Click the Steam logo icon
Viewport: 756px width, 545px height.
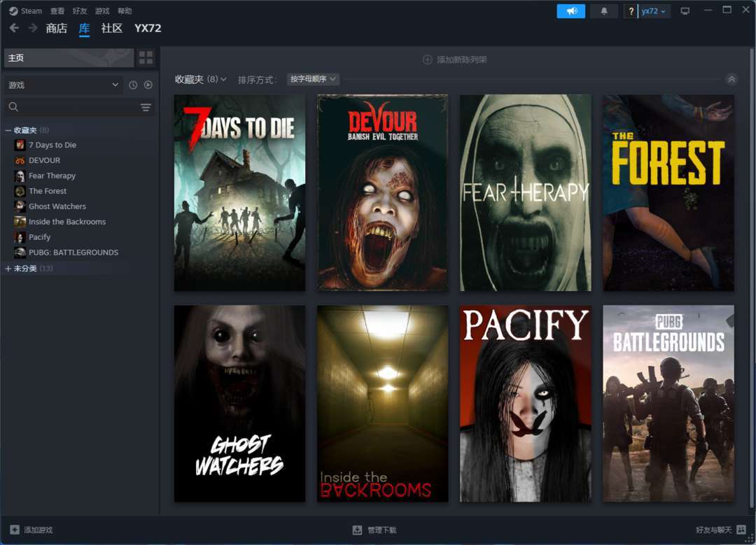pyautogui.click(x=13, y=11)
